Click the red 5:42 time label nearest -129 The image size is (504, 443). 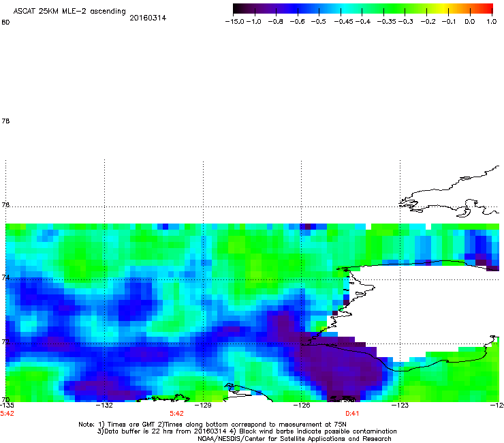pyautogui.click(x=177, y=414)
